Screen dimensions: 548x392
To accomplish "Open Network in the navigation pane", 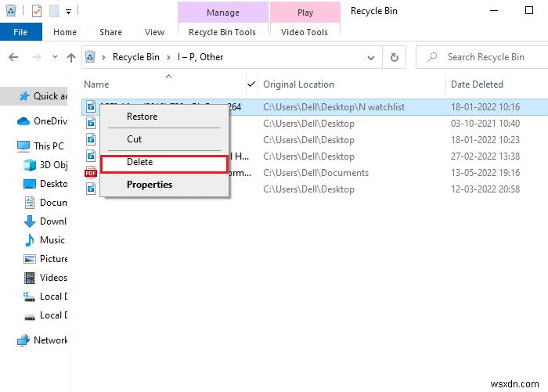I will point(42,340).
